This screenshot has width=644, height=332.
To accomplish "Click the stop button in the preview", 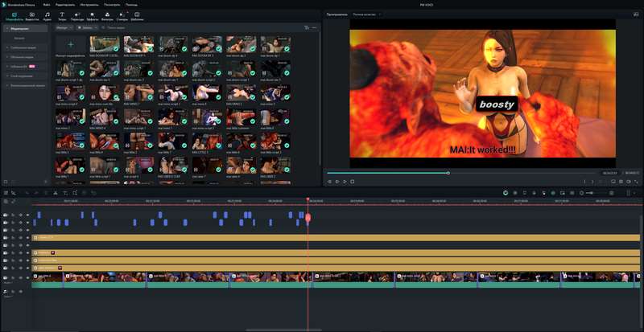I will 353,182.
